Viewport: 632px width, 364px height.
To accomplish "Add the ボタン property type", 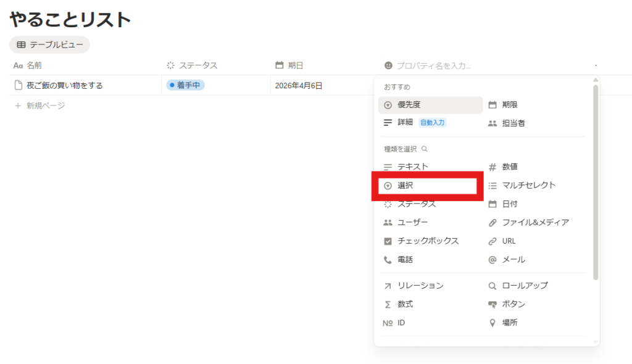I will [x=513, y=304].
